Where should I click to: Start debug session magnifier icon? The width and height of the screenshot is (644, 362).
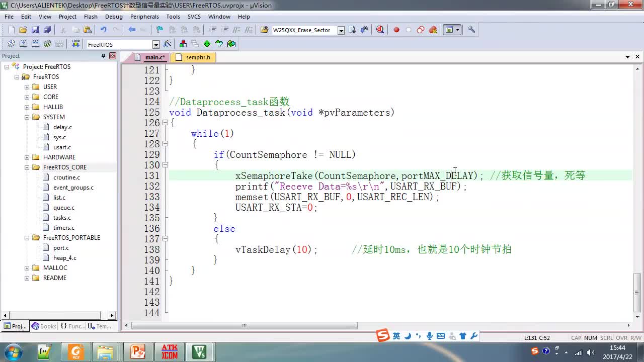tap(380, 30)
